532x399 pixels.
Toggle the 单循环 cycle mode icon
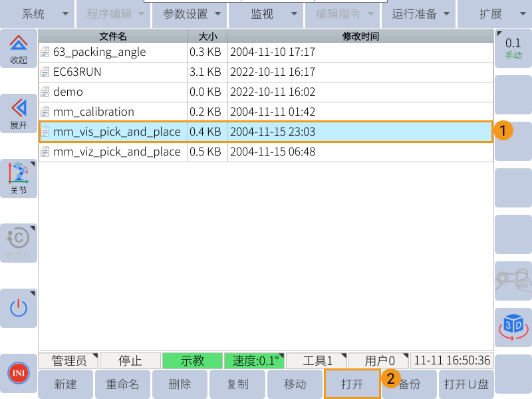click(19, 243)
